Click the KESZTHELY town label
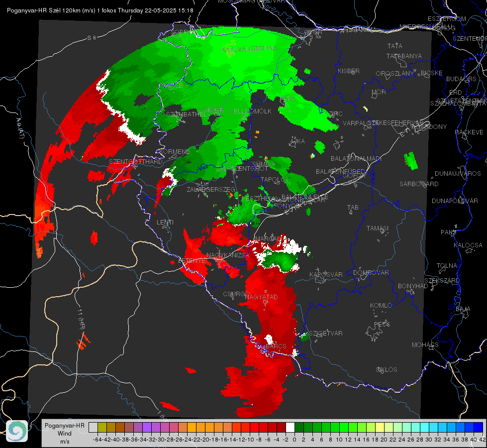Screen dimensions: 487x448 point(258,198)
